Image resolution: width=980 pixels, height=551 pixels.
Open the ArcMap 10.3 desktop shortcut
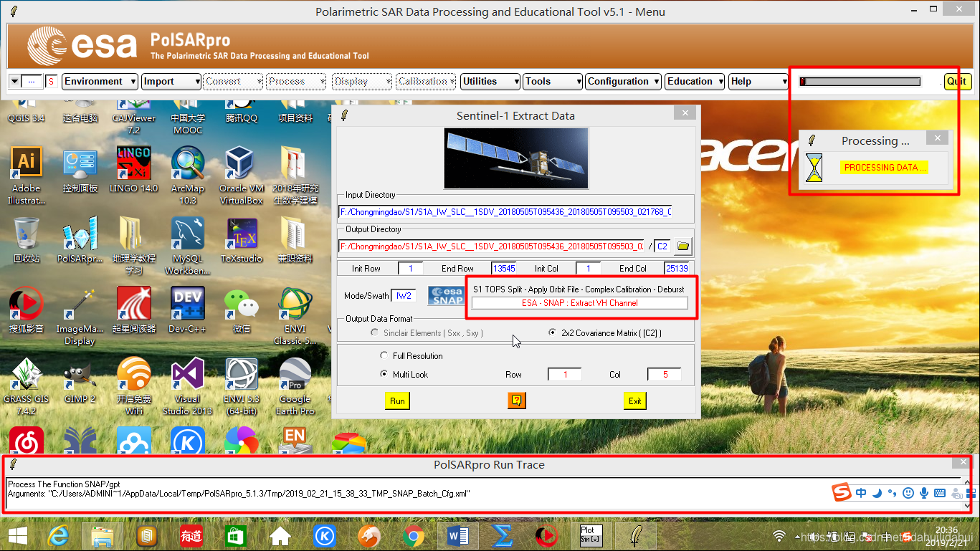coord(188,176)
